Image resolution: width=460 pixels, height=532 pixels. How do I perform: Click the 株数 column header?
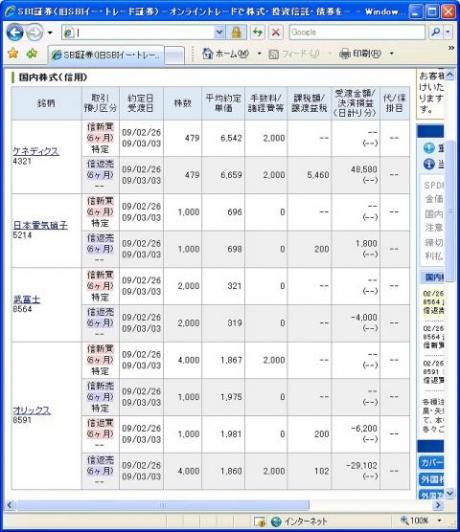[183, 103]
